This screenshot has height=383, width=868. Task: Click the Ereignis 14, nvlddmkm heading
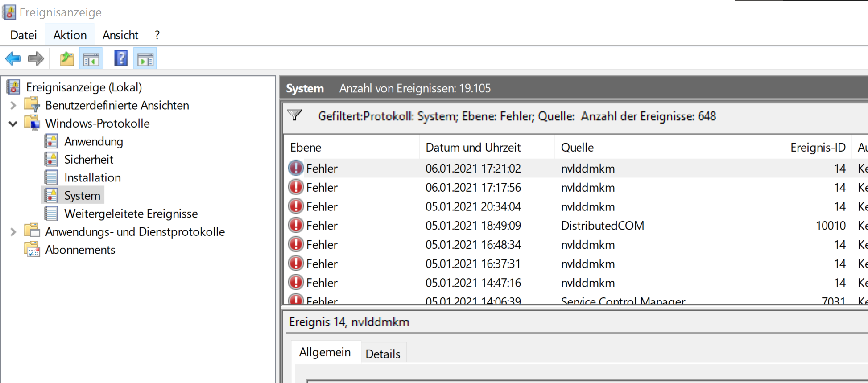(x=349, y=322)
